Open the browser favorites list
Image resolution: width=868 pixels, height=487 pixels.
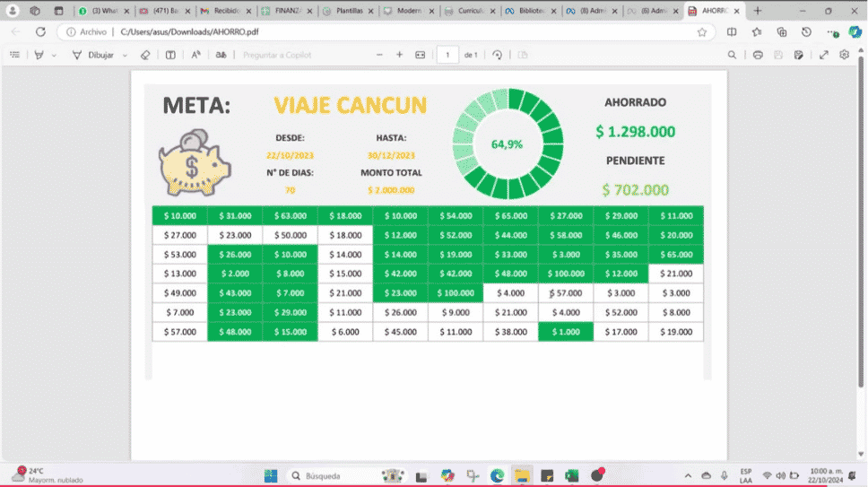pyautogui.click(x=757, y=32)
